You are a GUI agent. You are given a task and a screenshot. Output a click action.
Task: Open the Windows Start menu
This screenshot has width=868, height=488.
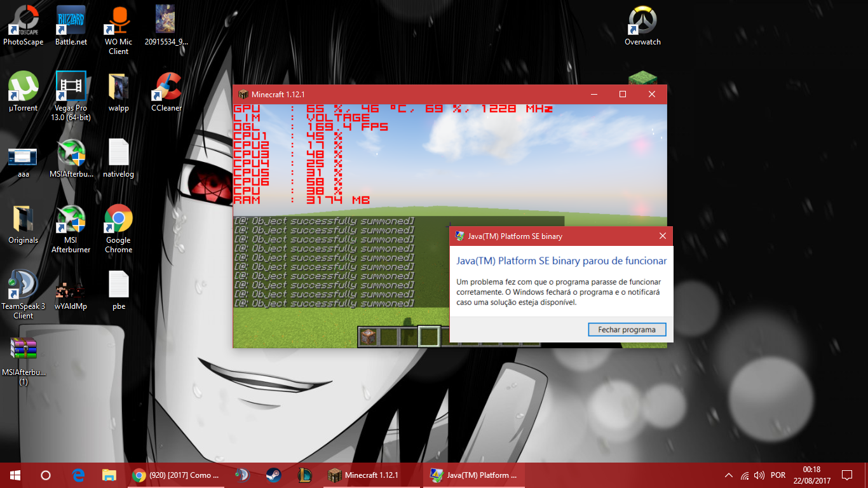coord(15,475)
